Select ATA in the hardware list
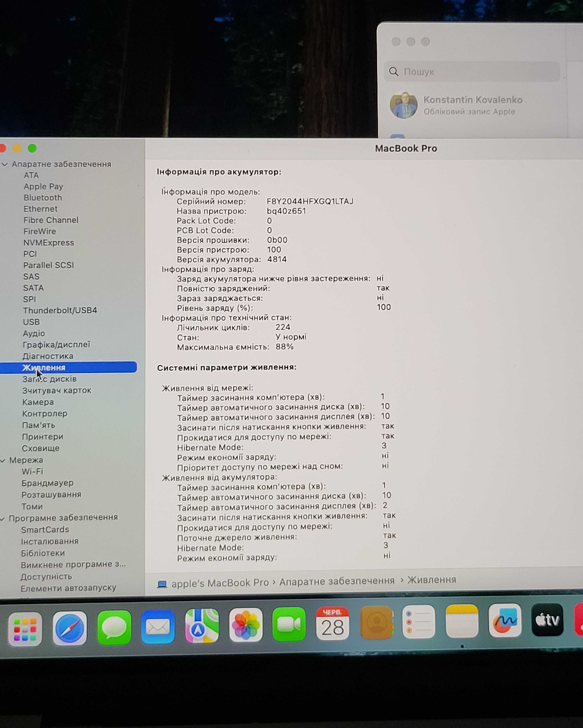Image resolution: width=583 pixels, height=728 pixels. click(31, 175)
